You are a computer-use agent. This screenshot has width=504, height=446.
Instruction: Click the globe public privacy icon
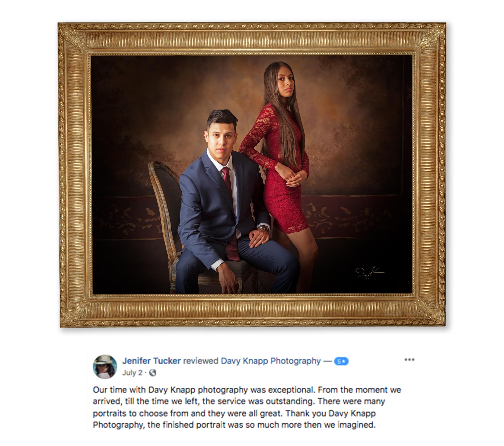point(152,373)
